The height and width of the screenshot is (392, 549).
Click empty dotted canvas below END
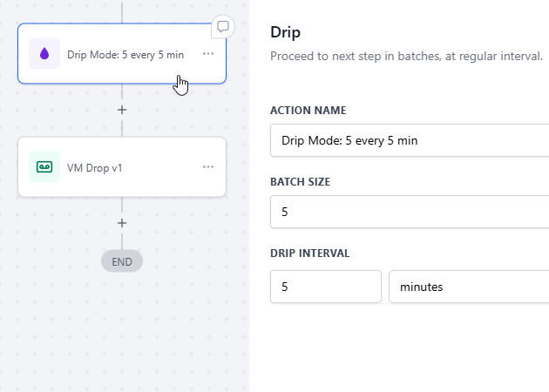122,340
